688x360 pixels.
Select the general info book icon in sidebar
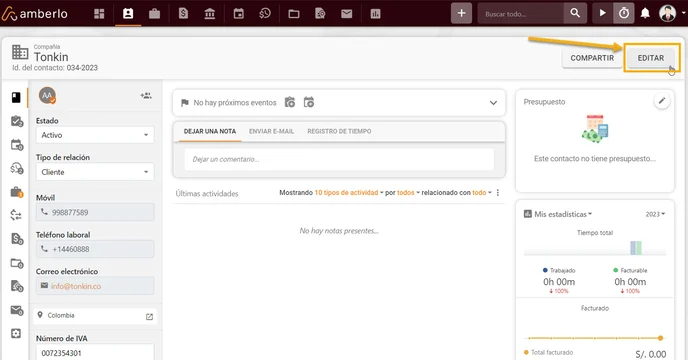point(16,97)
